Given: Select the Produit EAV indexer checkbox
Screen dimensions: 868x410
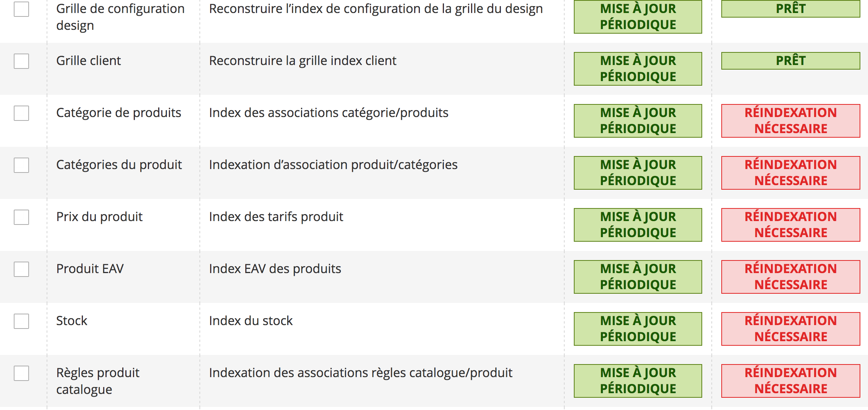Looking at the screenshot, I should 21,269.
